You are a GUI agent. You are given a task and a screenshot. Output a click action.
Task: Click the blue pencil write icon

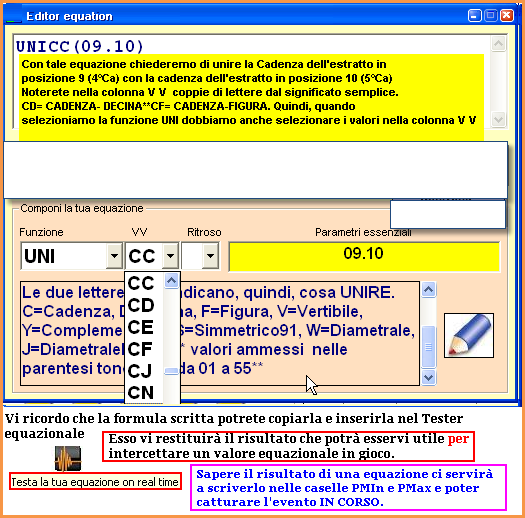(469, 336)
